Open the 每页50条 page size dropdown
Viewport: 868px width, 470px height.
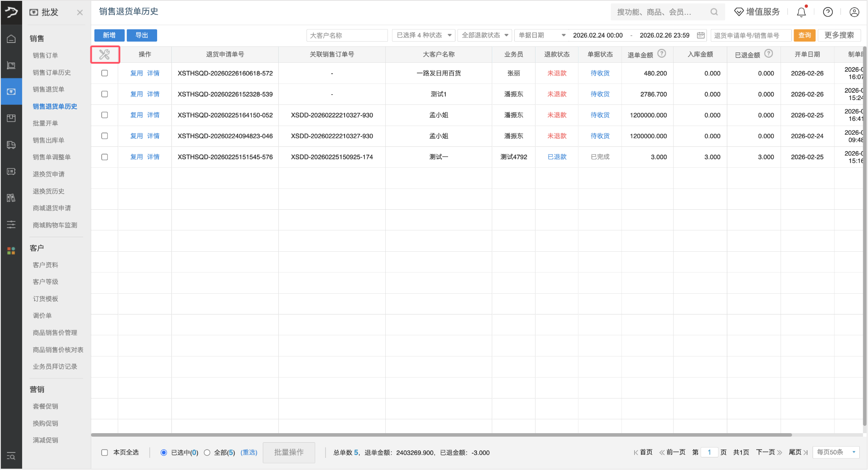[836, 452]
